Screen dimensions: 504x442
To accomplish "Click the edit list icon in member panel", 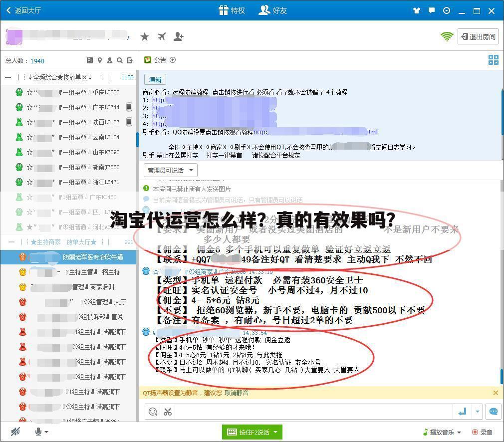I will pos(130,60).
